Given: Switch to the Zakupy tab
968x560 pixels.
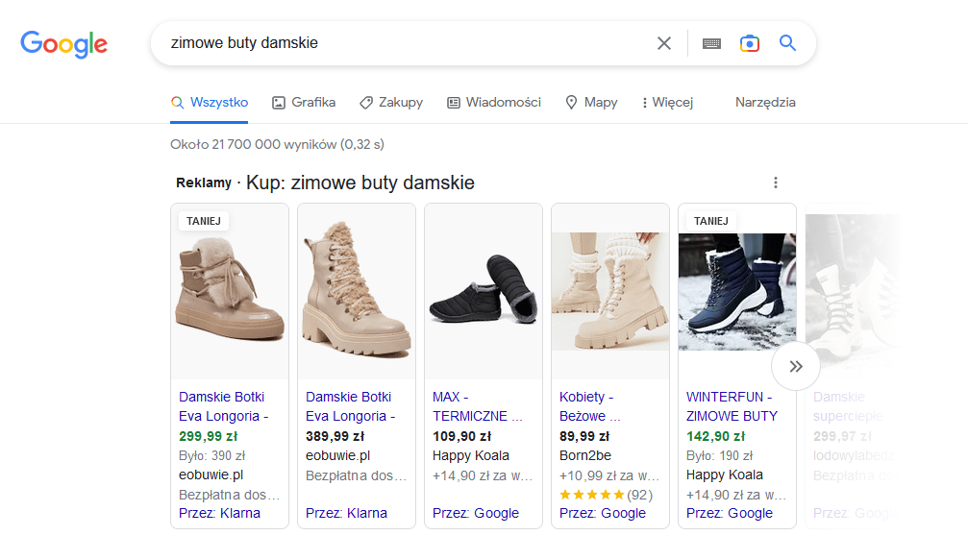Looking at the screenshot, I should pos(391,103).
